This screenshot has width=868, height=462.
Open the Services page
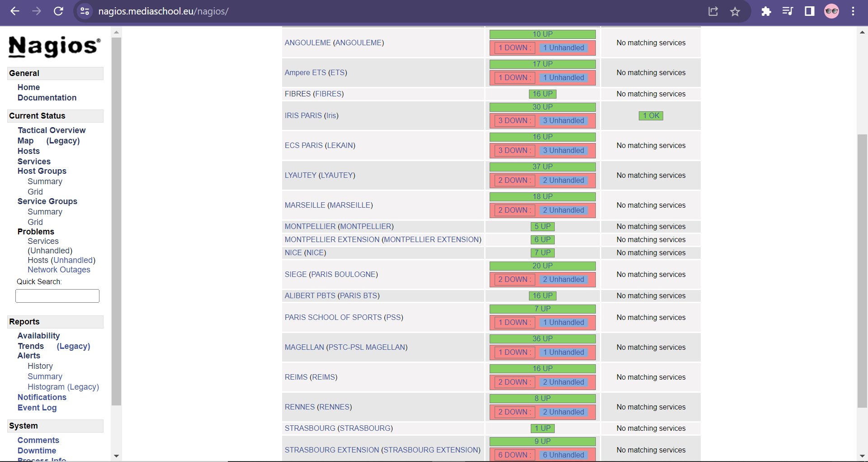tap(34, 162)
